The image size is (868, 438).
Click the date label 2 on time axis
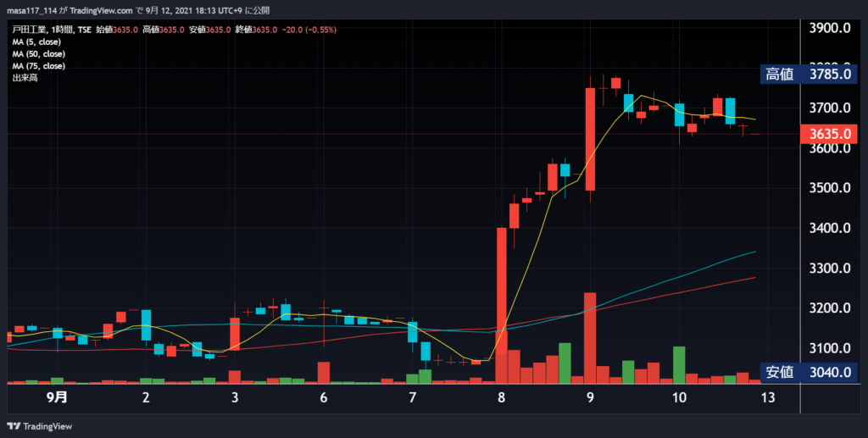(x=146, y=397)
